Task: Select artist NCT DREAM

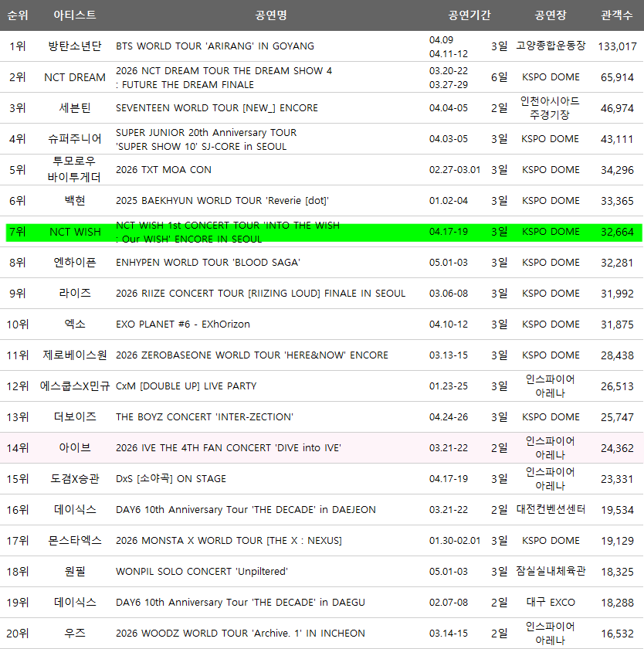Action: [x=75, y=77]
